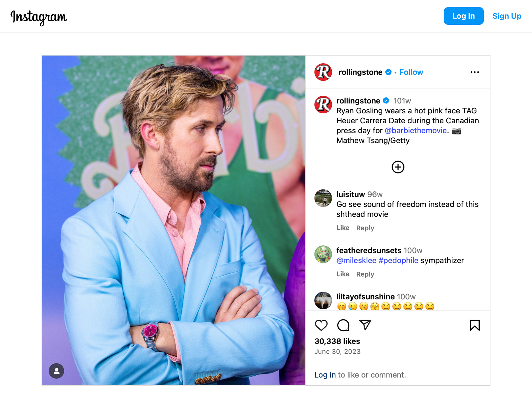Open comments with the speech bubble icon

point(343,325)
